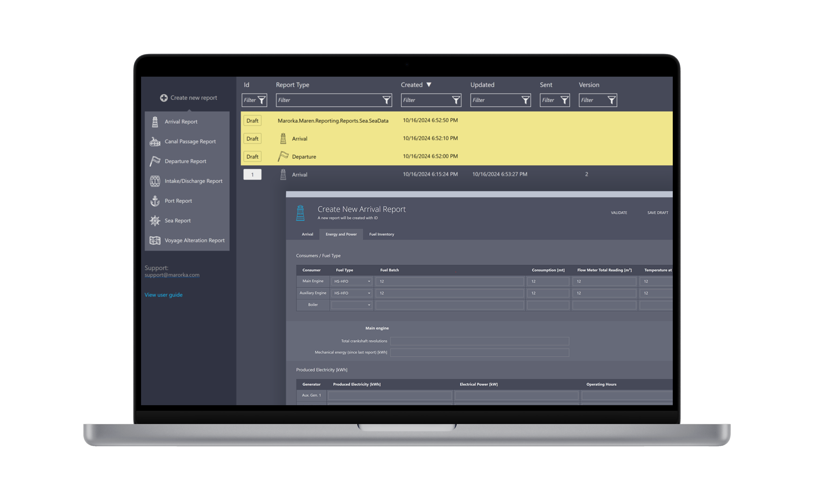Click the Departure Report flag icon
The height and width of the screenshot is (504, 816).
point(155,161)
